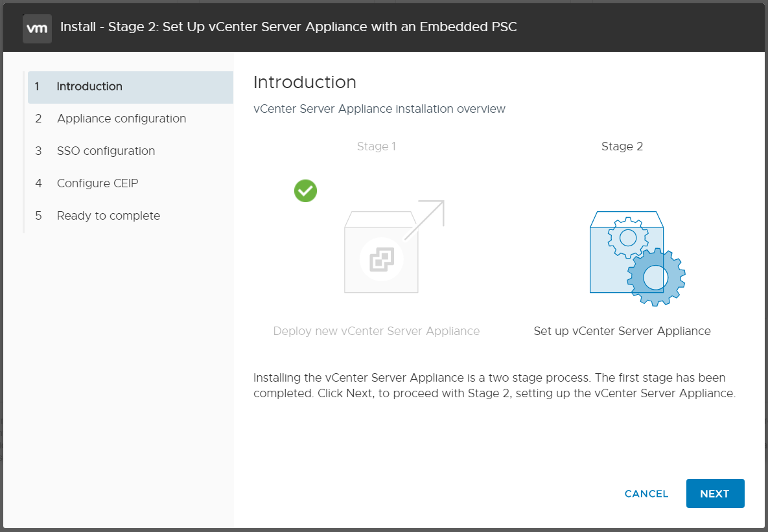Click the CANCEL button
This screenshot has width=768, height=532.
[646, 494]
